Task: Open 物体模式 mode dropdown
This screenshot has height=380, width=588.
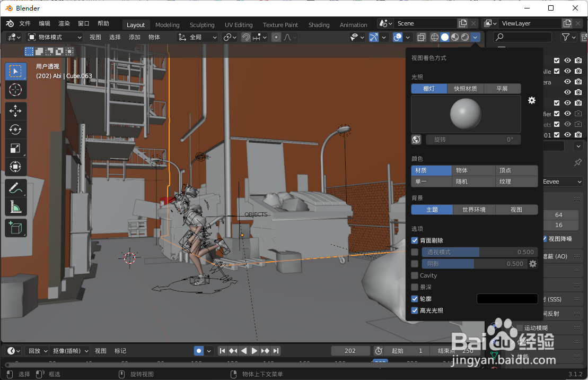Action: pyautogui.click(x=55, y=37)
